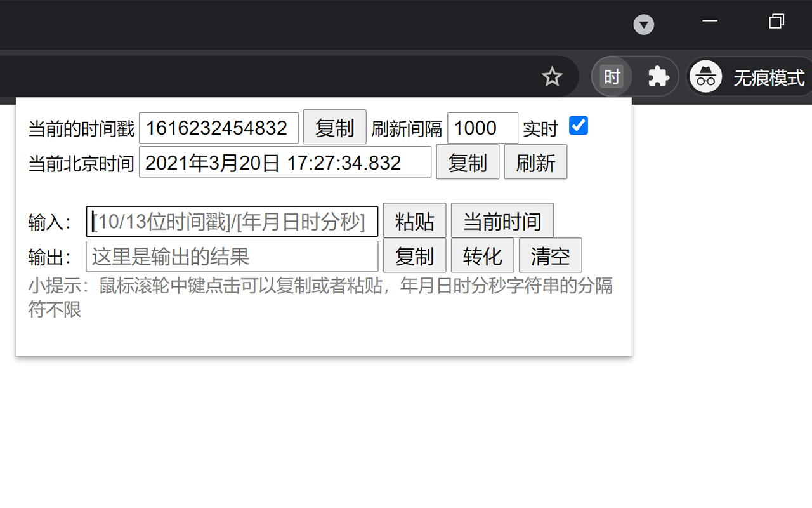Bookmark the page with the star icon
This screenshot has height=508, width=812.
[x=552, y=76]
